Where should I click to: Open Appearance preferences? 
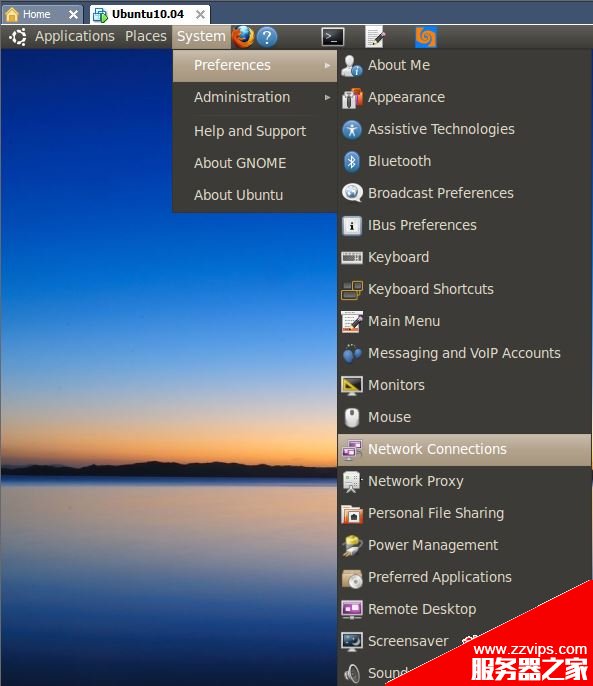tap(465, 98)
